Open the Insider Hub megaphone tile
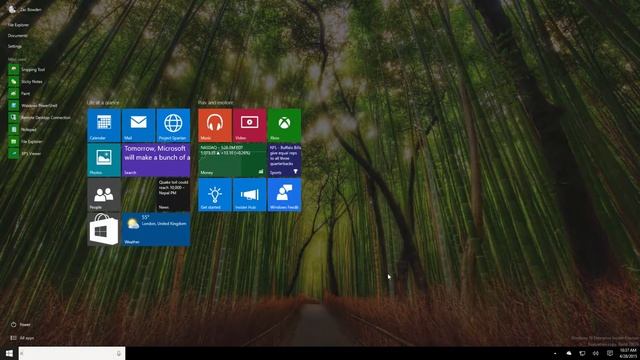Image resolution: width=640 pixels, height=360 pixels. [249, 195]
